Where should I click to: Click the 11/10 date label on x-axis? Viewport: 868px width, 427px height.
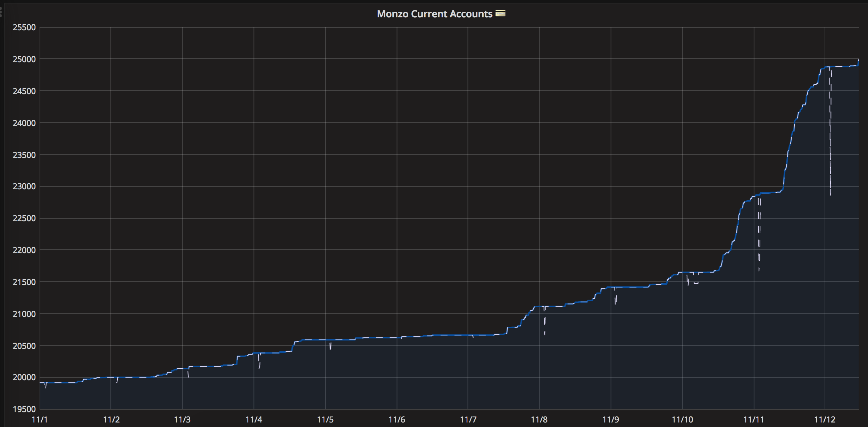[683, 420]
